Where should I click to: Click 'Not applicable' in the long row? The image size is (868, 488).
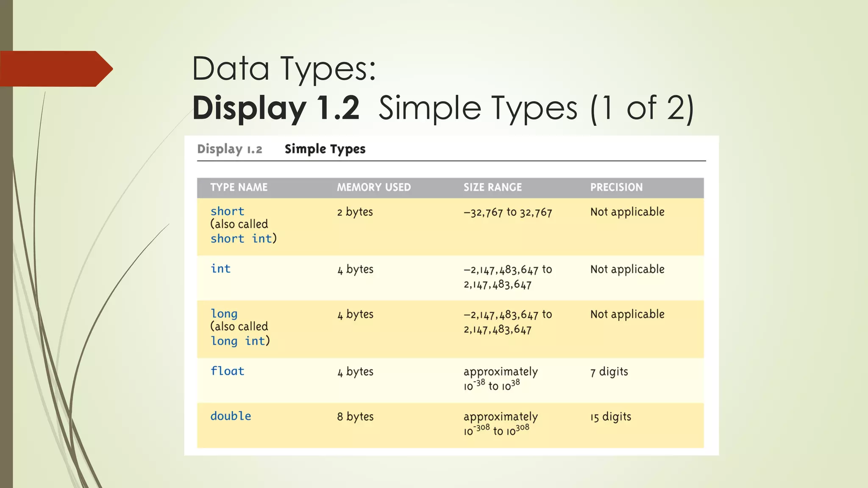(x=627, y=314)
